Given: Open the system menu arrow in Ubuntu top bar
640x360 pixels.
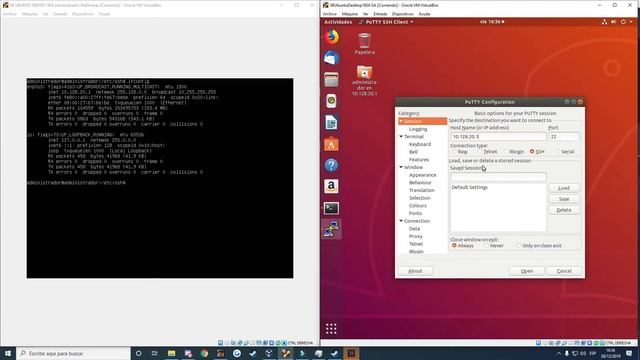Looking at the screenshot, I should pyautogui.click(x=631, y=22).
